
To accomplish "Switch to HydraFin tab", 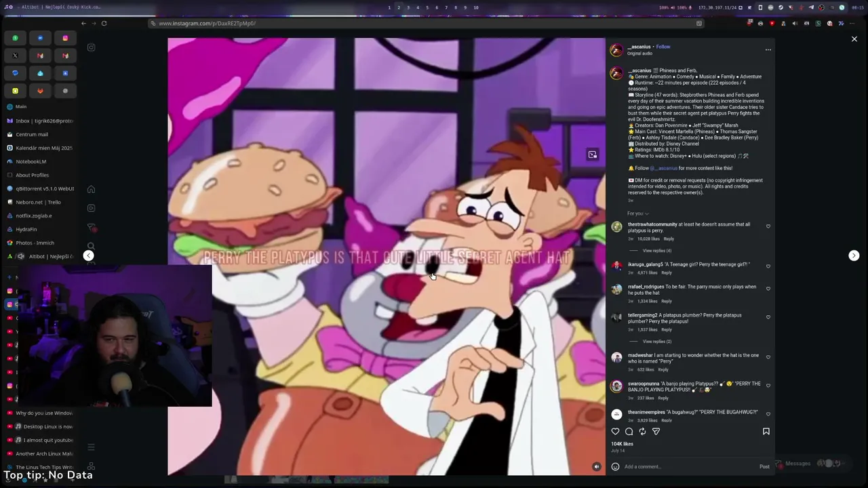I will click(39, 229).
